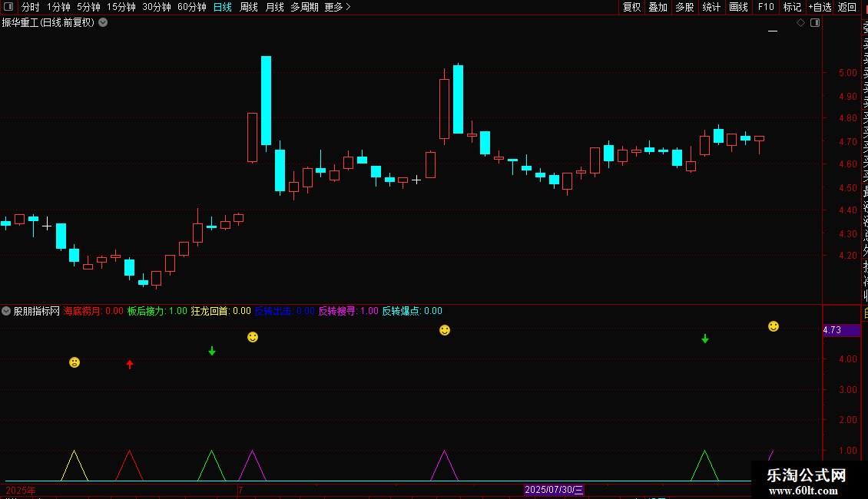
Task: Click the yellow triangle indicator peak
Action: tap(75, 465)
